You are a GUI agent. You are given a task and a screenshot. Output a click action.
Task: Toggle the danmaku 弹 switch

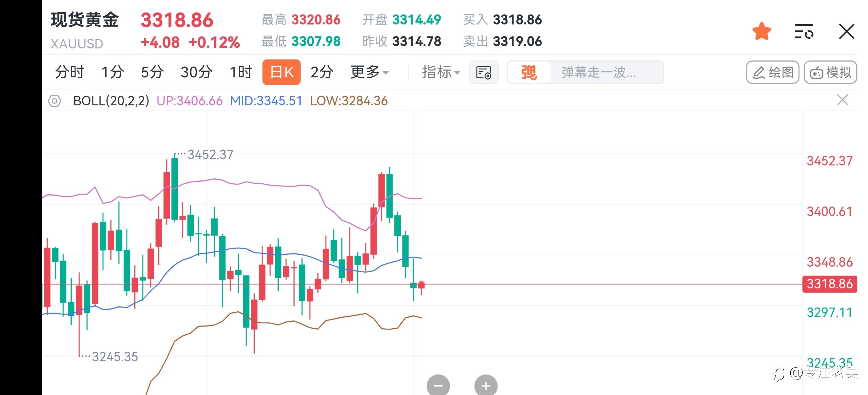(x=529, y=72)
